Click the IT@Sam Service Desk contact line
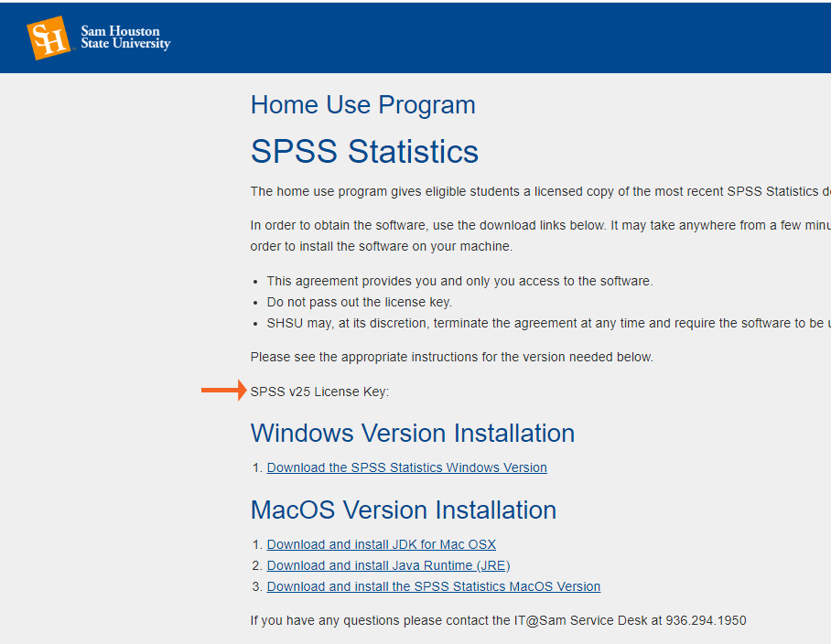Screen dimensions: 831x644 tap(498, 621)
